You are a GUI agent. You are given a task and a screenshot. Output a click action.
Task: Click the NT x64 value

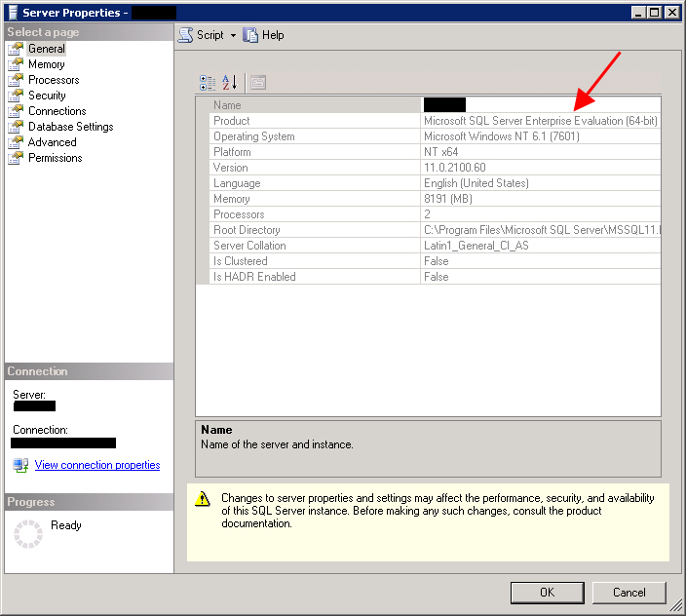[x=440, y=152]
